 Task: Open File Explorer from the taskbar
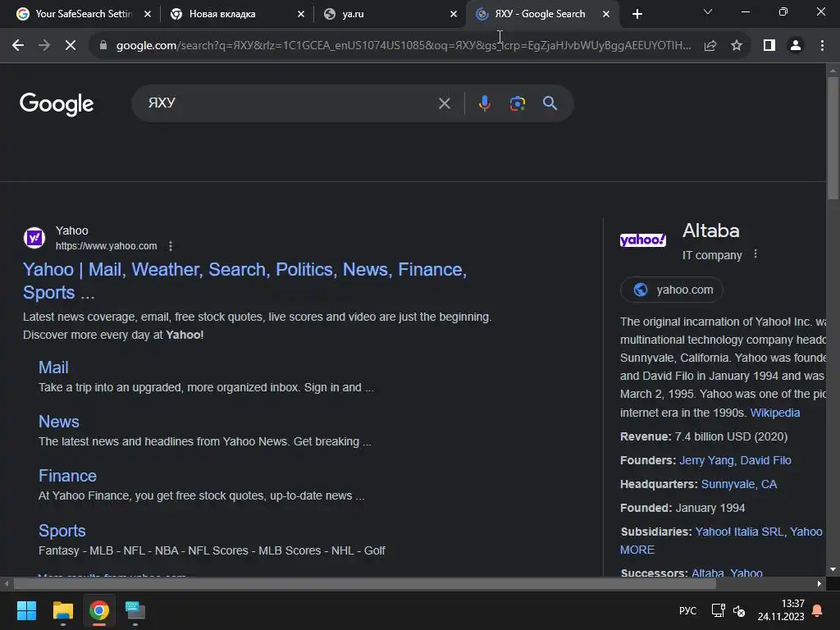[62, 610]
